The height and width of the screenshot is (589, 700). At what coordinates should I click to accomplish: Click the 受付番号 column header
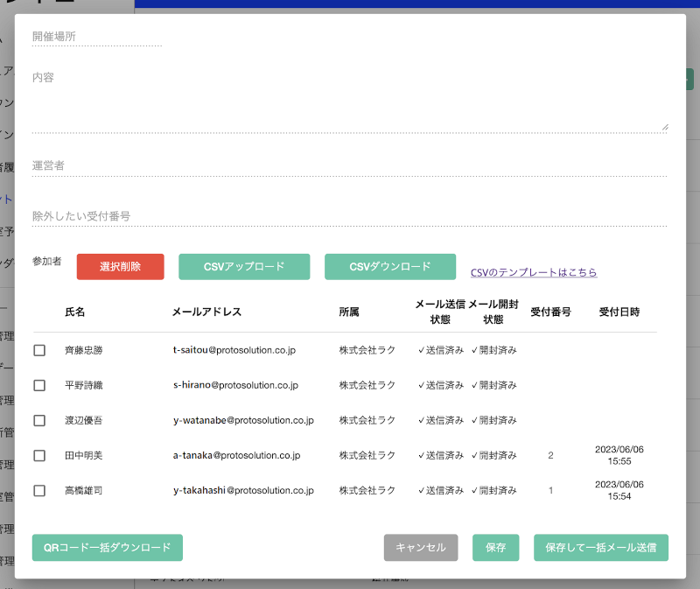click(550, 312)
